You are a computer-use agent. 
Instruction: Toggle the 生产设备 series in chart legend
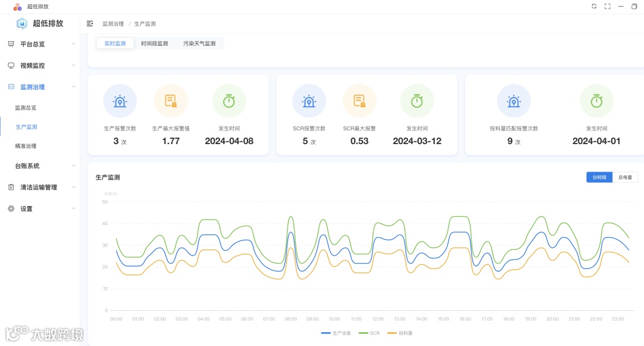pyautogui.click(x=336, y=333)
